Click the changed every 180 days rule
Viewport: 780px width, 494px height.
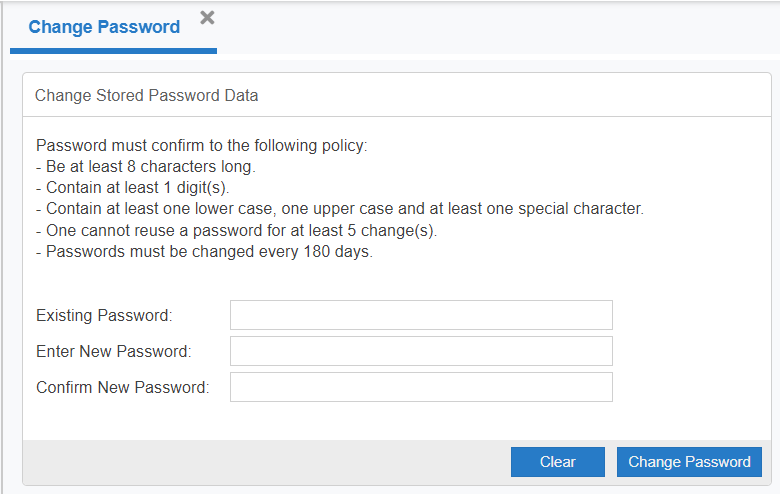click(x=204, y=251)
